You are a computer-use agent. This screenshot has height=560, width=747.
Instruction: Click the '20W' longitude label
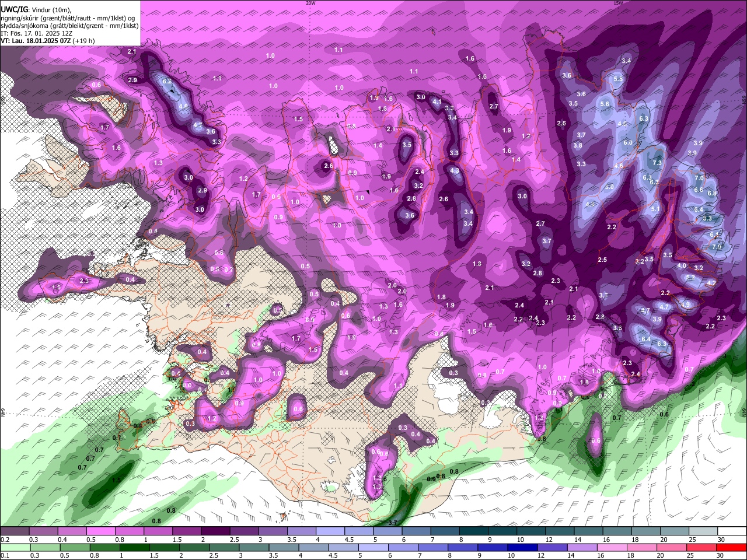[310, 3]
